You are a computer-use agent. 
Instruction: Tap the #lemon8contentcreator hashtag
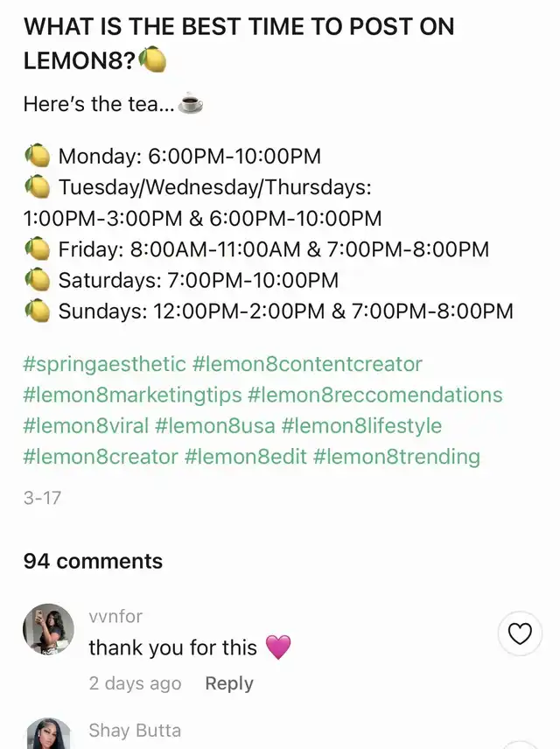(307, 364)
